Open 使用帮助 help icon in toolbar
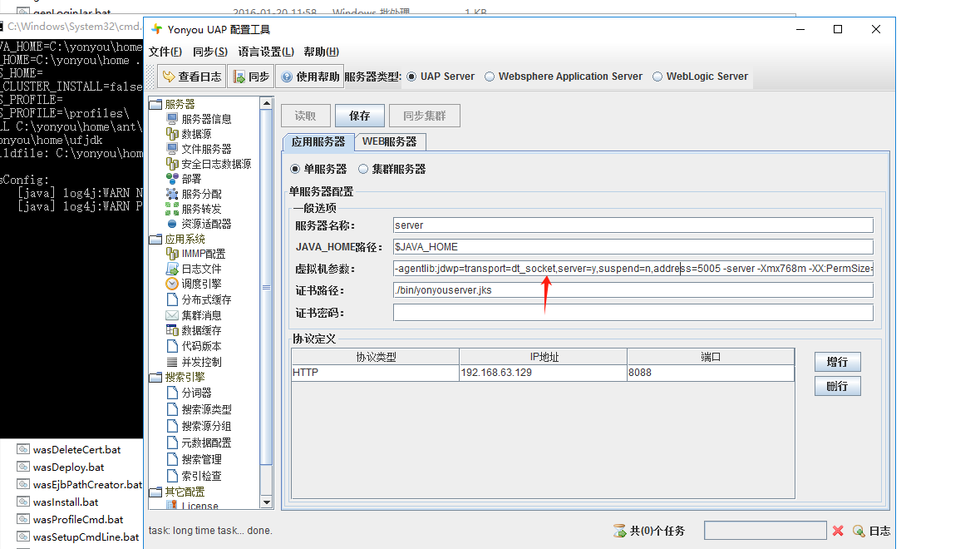The width and height of the screenshot is (980, 549). (287, 77)
